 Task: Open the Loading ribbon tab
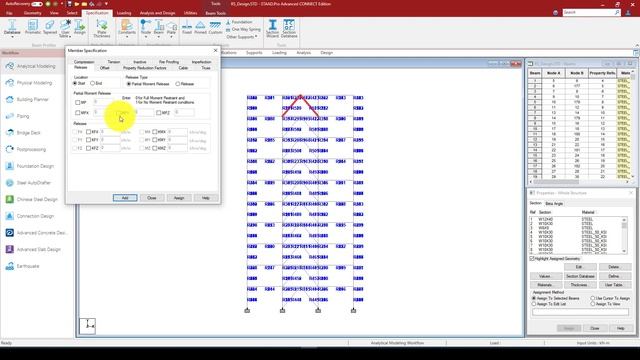pyautogui.click(x=124, y=13)
